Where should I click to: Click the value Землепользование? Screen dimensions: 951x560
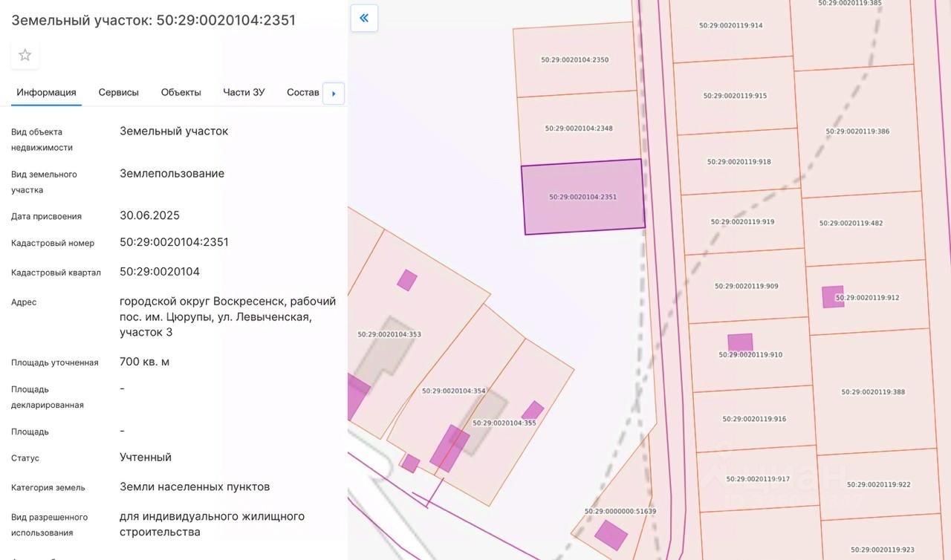pos(172,174)
